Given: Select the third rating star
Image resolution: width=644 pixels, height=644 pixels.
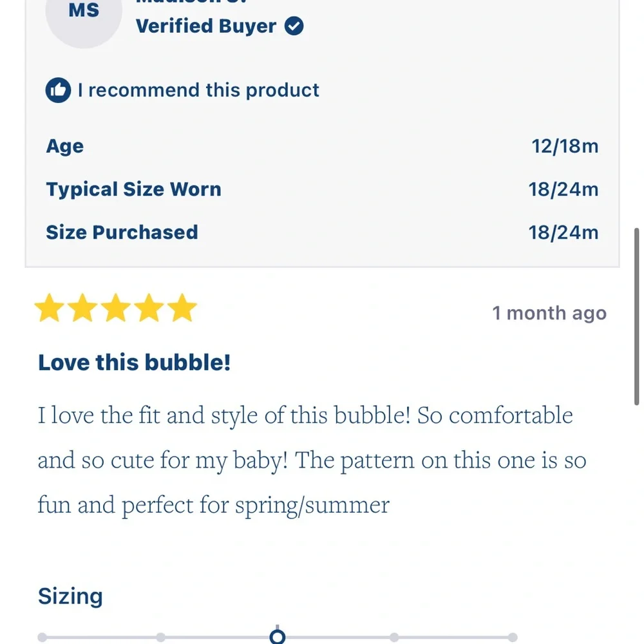Looking at the screenshot, I should 116,308.
